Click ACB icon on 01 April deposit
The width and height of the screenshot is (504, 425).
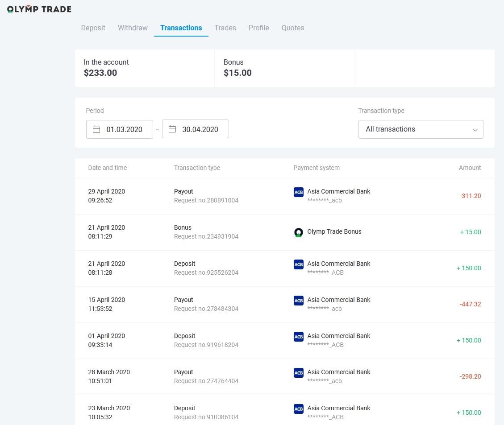[x=299, y=337]
